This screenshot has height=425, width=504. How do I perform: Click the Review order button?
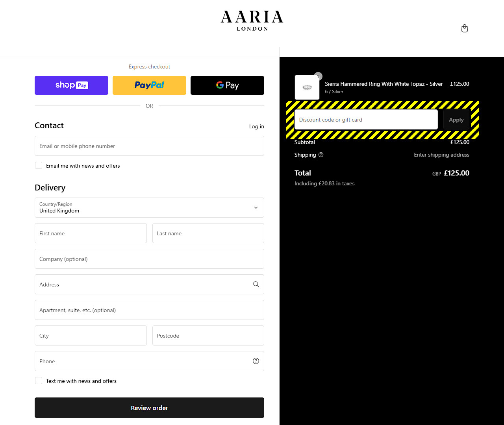[149, 408]
